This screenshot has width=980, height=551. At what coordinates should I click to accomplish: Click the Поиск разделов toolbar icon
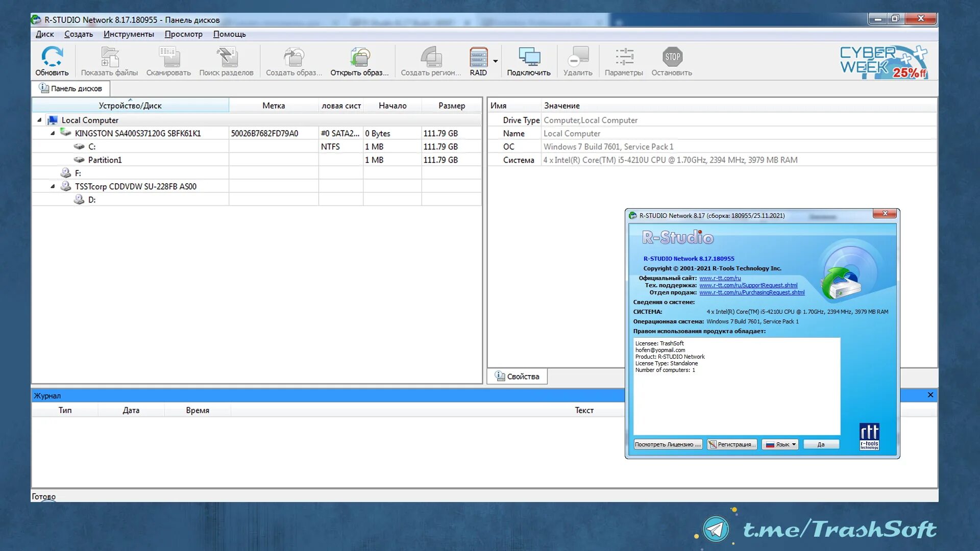tap(227, 57)
